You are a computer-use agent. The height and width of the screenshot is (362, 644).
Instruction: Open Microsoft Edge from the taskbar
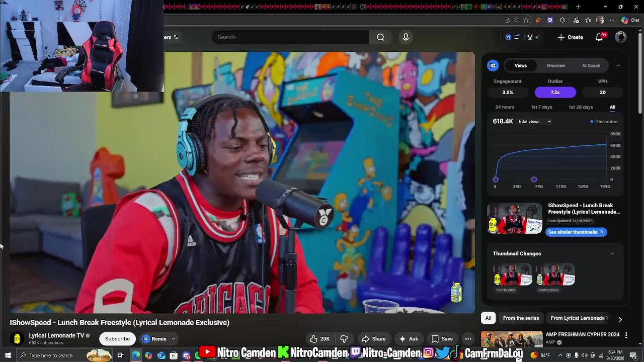136,355
